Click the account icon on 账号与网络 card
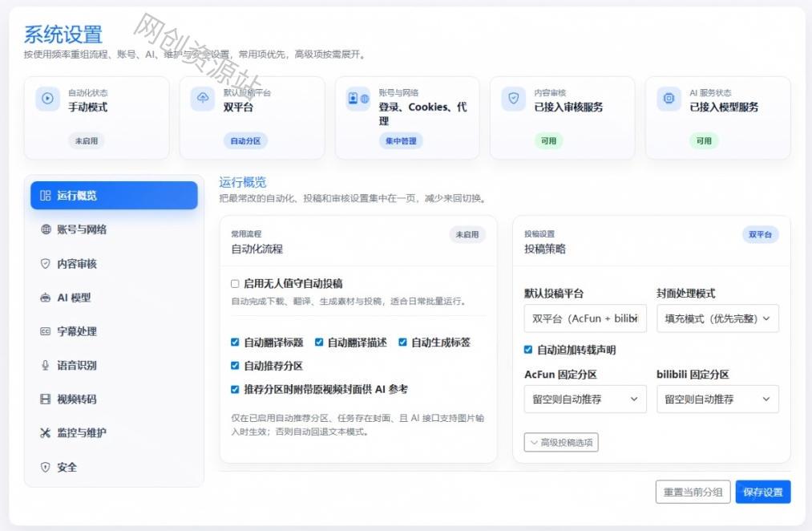The width and height of the screenshot is (812, 531). 358,98
